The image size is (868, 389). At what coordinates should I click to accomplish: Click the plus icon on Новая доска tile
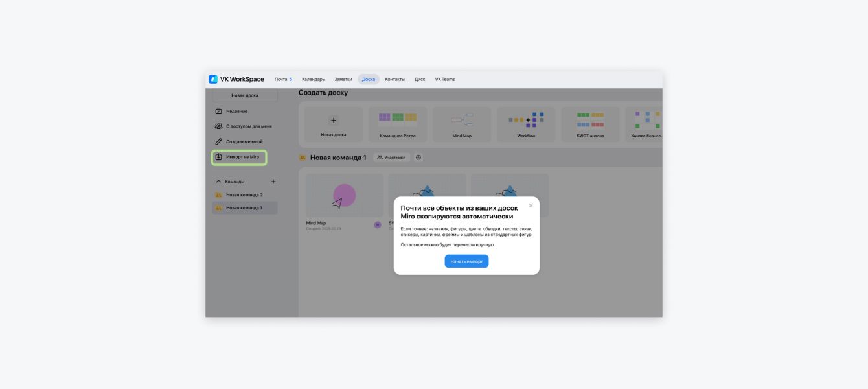click(x=334, y=121)
